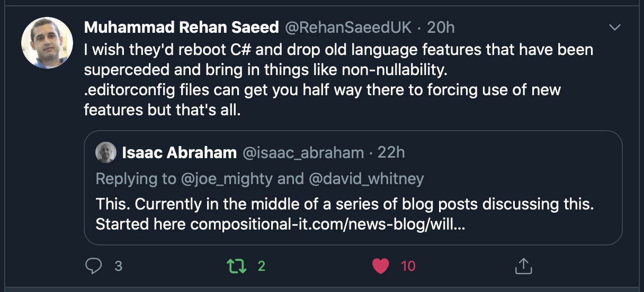
Task: Open Muhammad Rehan Saeed display name
Action: point(182,28)
